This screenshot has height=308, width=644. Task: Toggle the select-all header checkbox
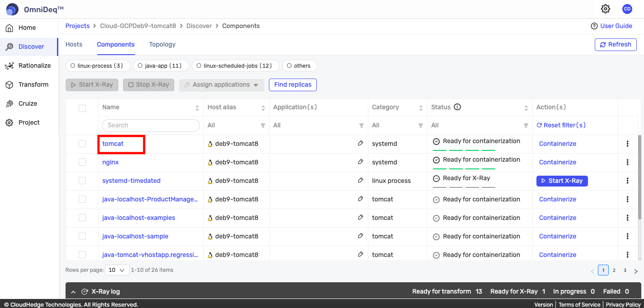click(82, 108)
